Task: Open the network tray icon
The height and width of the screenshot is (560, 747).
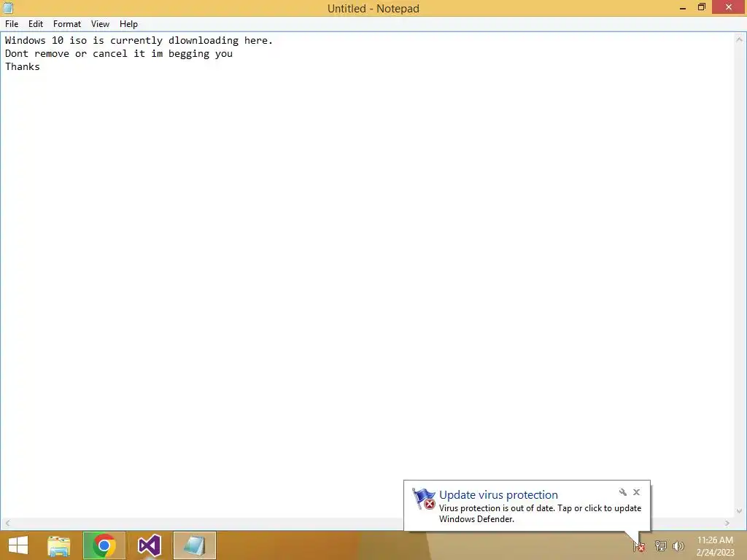Action: click(x=660, y=545)
